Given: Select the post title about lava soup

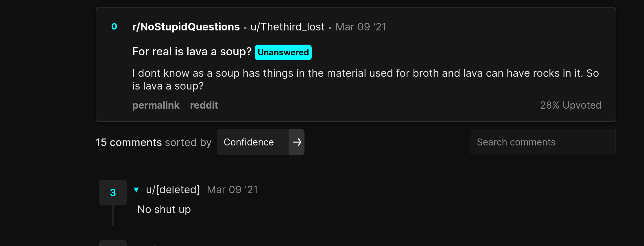Looking at the screenshot, I should 192,52.
